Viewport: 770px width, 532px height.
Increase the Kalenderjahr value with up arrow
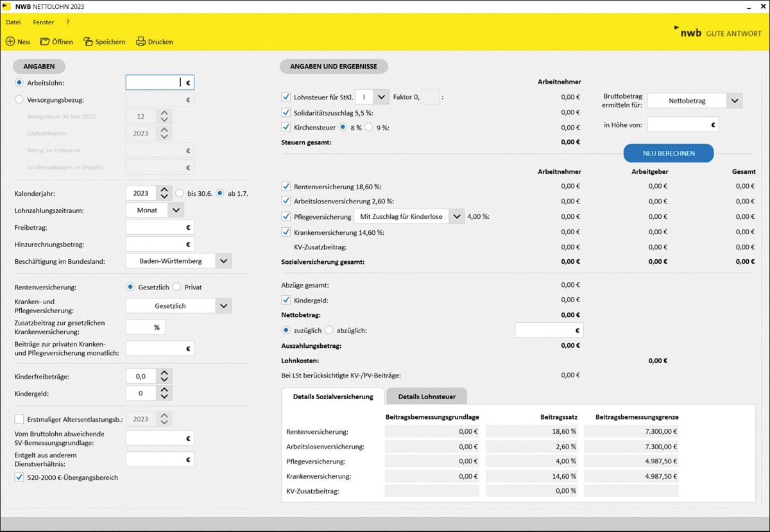[164, 190]
